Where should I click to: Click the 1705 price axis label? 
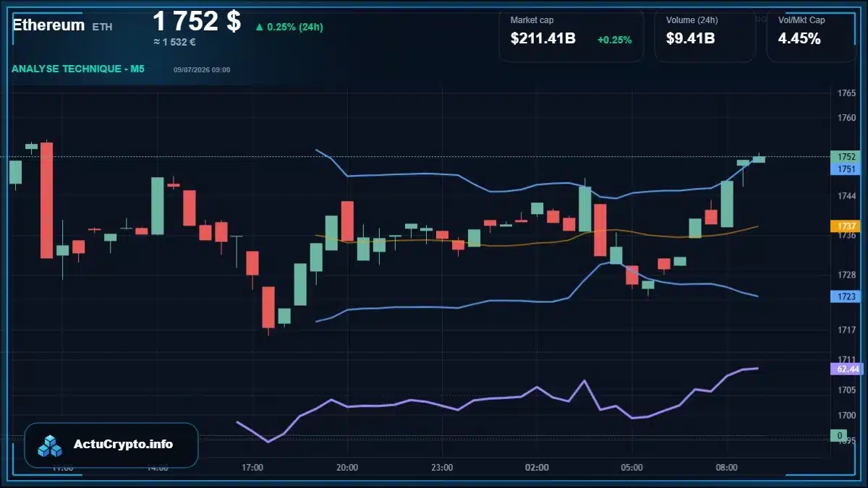pos(846,390)
